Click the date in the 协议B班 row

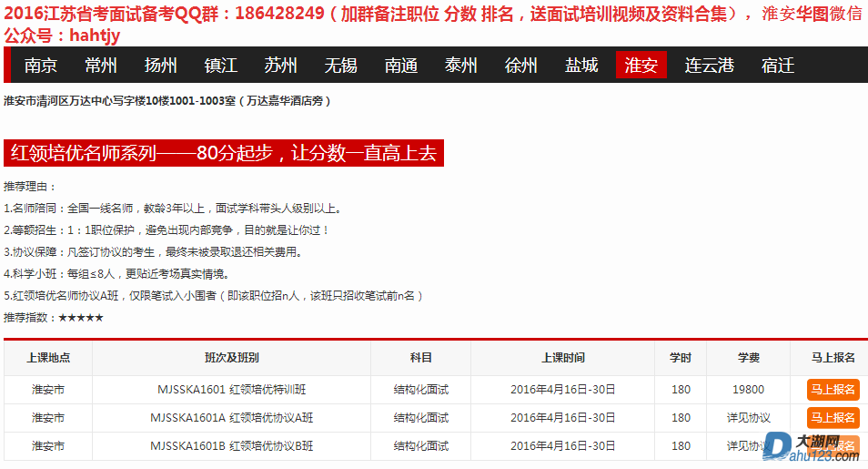click(x=562, y=445)
